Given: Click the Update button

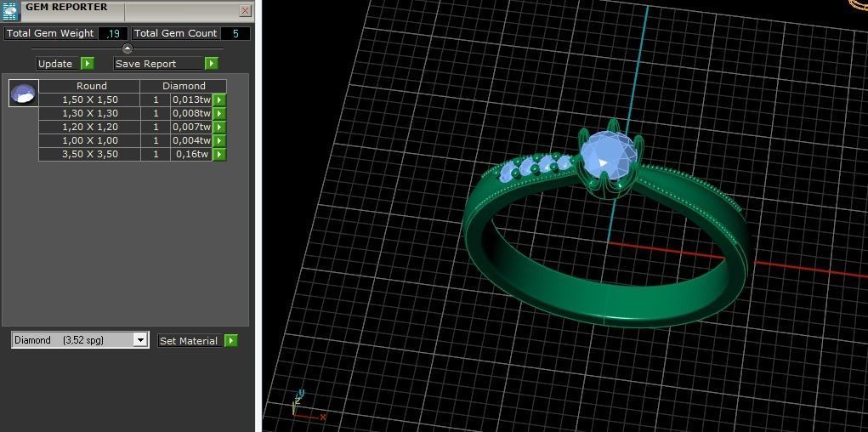Looking at the screenshot, I should pos(55,64).
